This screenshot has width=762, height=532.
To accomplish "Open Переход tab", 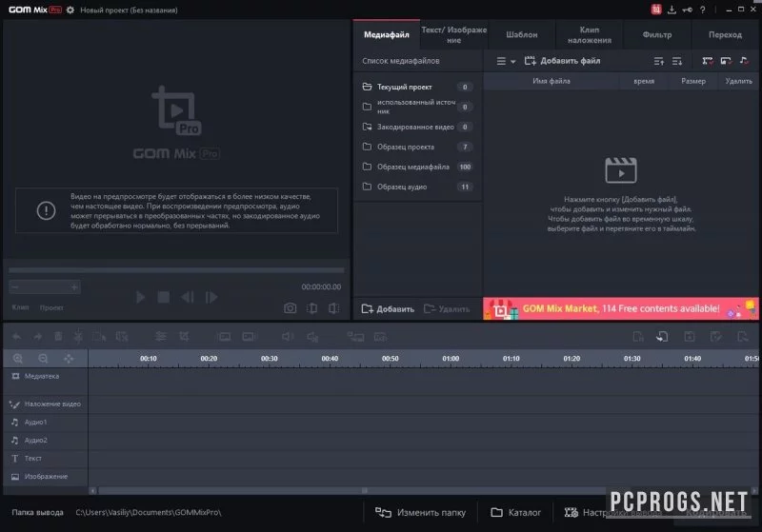I will (725, 34).
